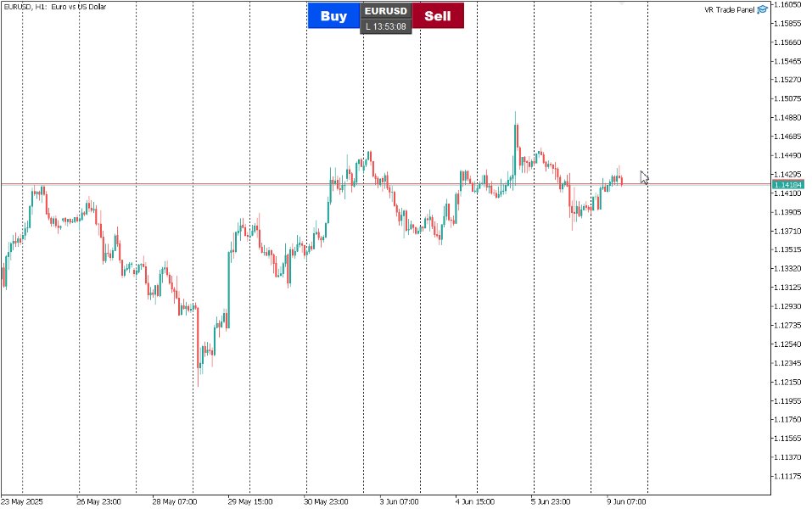This screenshot has width=812, height=509.
Task: Click the 5 Jun 23:00 time axis label
Action: pos(551,501)
